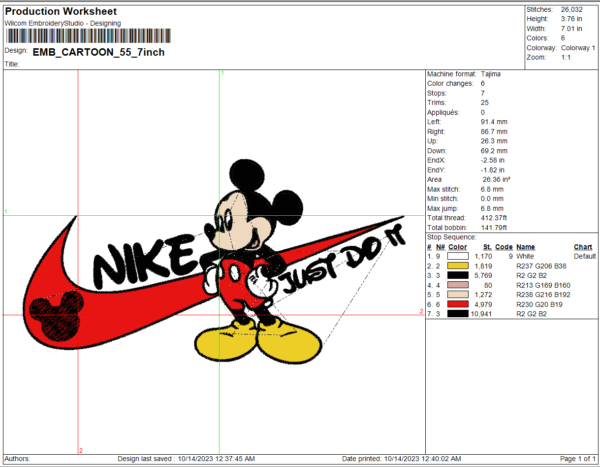Click the left extent value 91.4 mm
The image size is (600, 467).
point(494,122)
